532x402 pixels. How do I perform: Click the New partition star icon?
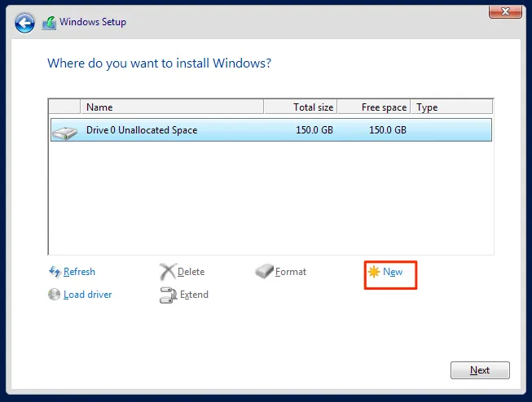coord(374,272)
